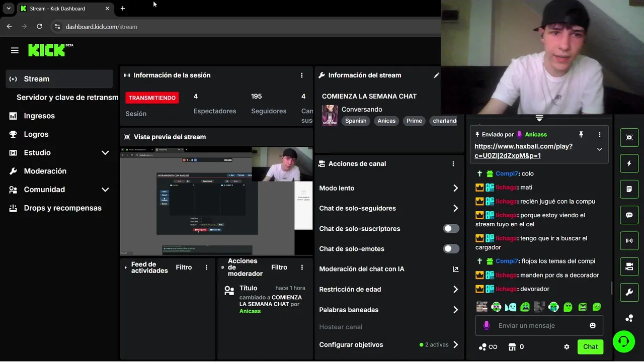Open channel actions three-dot menu
This screenshot has width=644, height=362.
click(x=453, y=164)
